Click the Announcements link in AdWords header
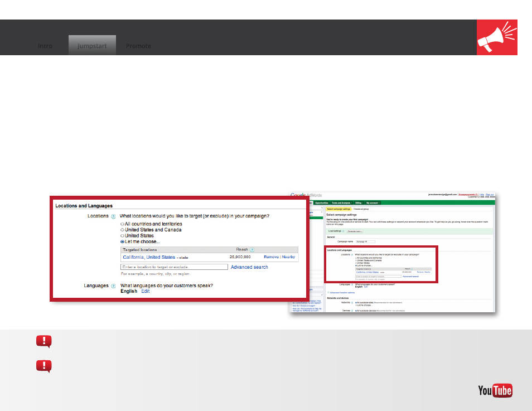This screenshot has height=411, width=532. click(468, 195)
